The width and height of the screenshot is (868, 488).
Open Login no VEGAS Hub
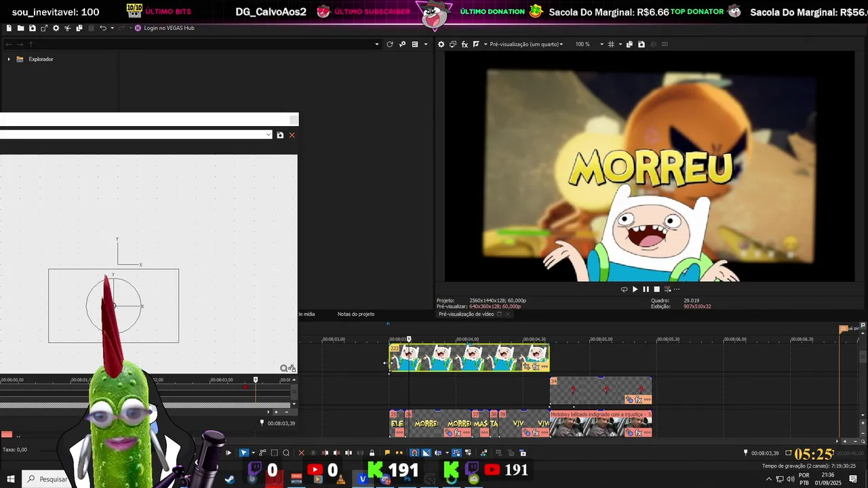click(165, 28)
